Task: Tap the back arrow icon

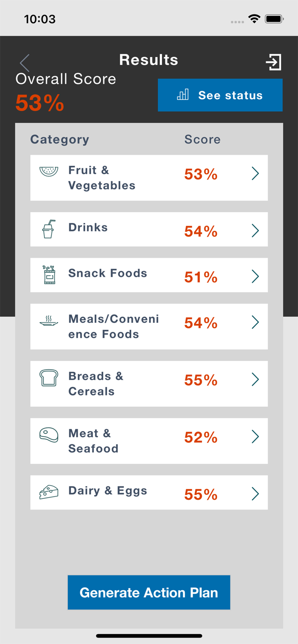Action: coord(25,63)
